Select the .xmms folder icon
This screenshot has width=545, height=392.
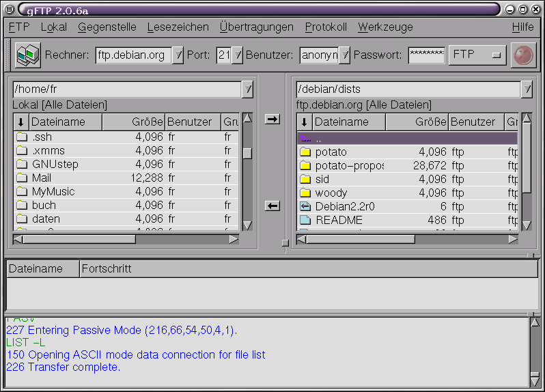pos(22,150)
